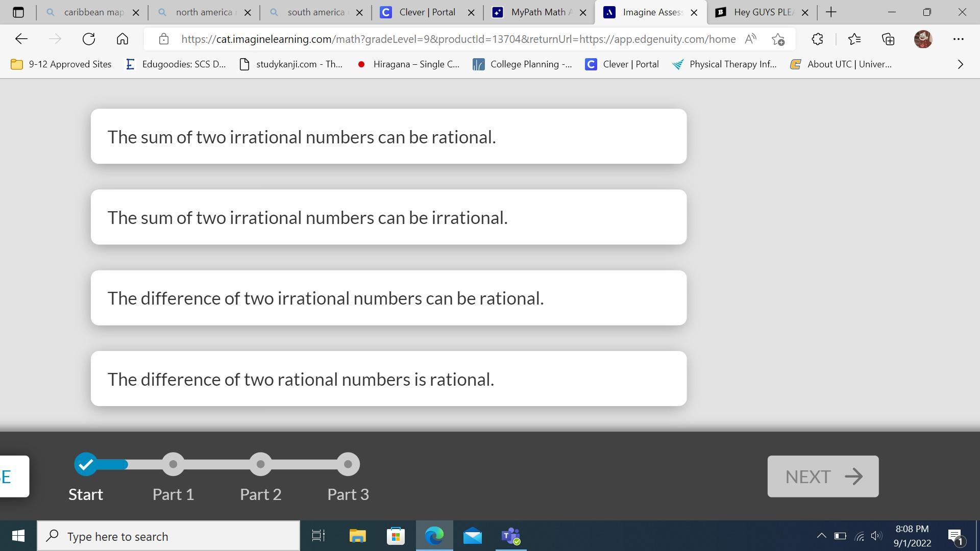Click the browser Refresh icon
The image size is (980, 551).
click(89, 39)
